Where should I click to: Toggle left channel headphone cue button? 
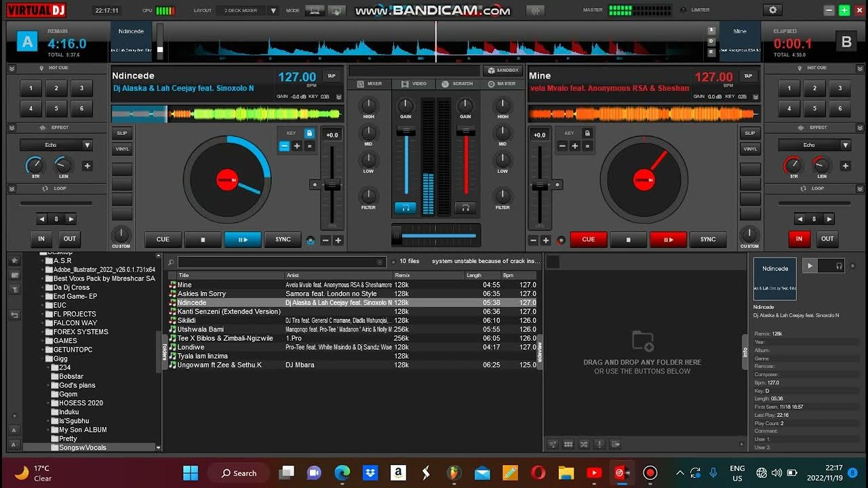(x=406, y=208)
